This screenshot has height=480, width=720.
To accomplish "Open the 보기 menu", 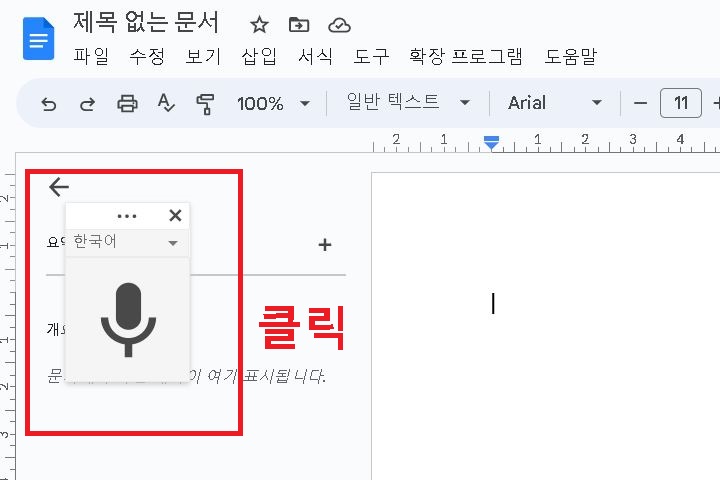I will 203,56.
